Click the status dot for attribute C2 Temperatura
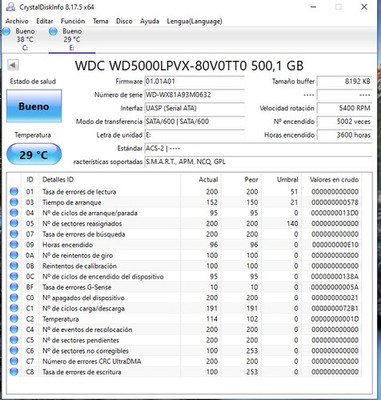 coord(14,319)
